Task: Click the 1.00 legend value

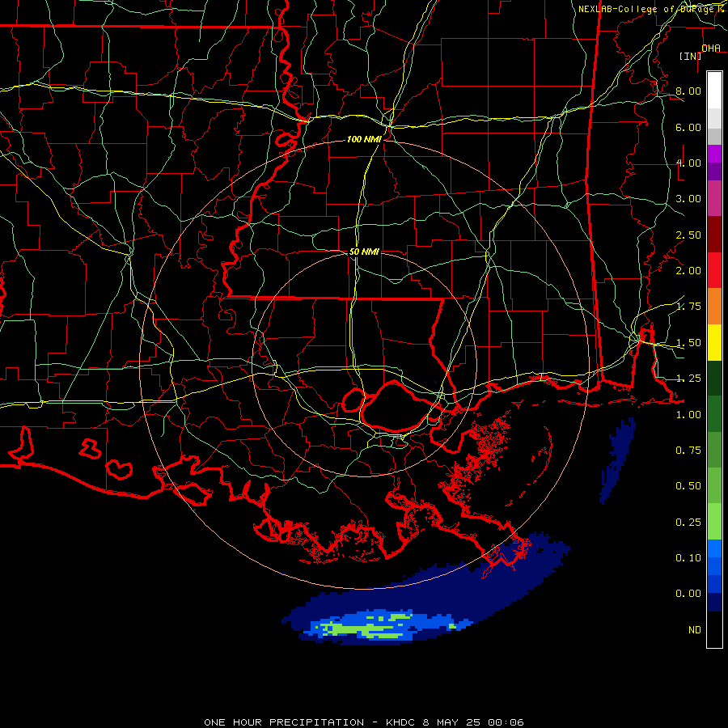Action: click(688, 415)
